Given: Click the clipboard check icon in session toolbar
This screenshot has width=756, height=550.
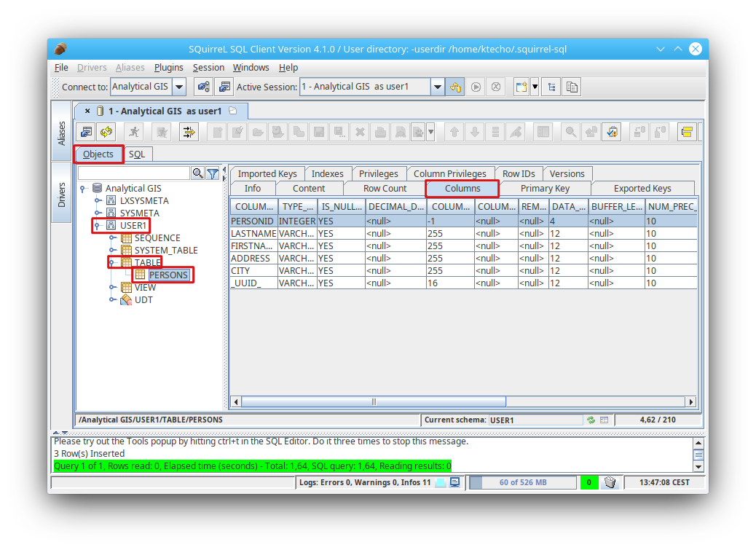Looking at the screenshot, I should (x=612, y=132).
